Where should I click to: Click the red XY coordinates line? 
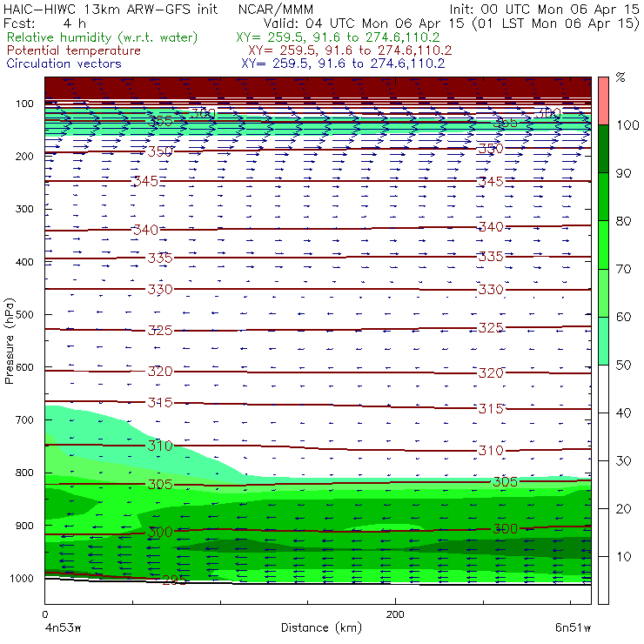click(x=350, y=50)
